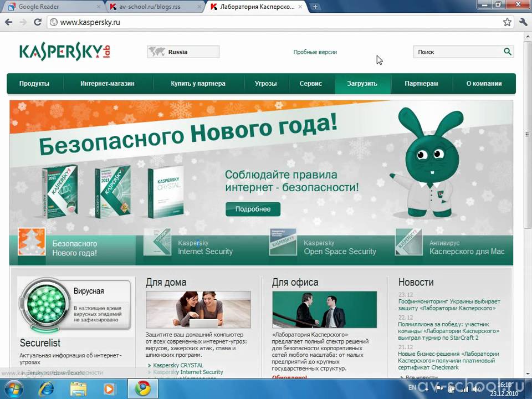Read news about Госфинмониторинг Украины
Viewport: 532px width, 399px height.
coord(449,305)
